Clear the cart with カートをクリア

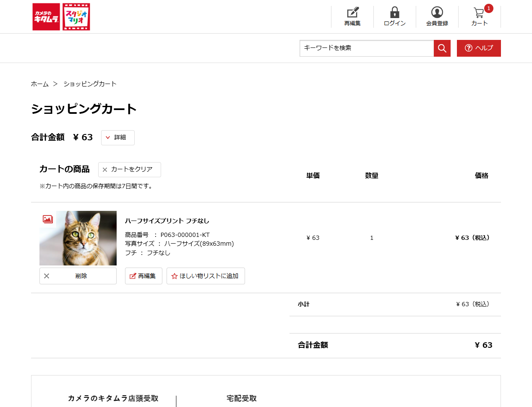tap(129, 169)
